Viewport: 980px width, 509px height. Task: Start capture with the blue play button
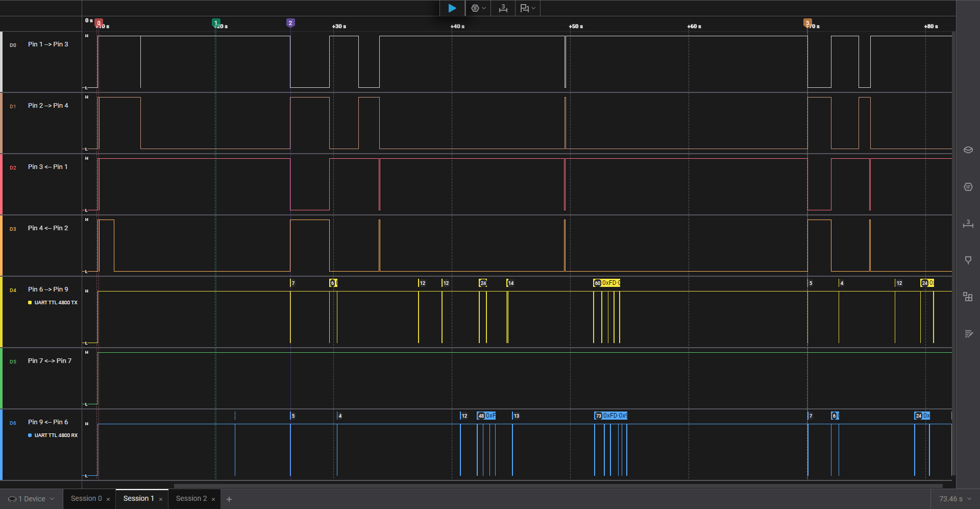tap(452, 8)
